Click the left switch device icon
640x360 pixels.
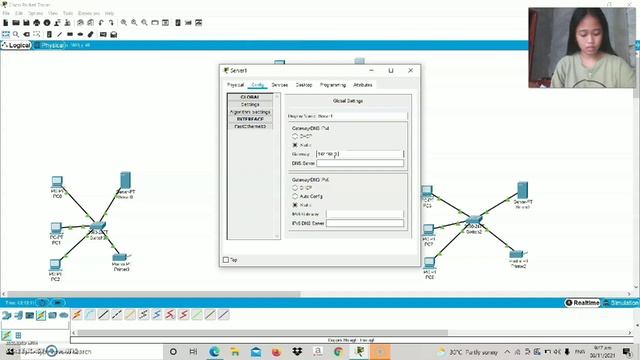(98, 227)
